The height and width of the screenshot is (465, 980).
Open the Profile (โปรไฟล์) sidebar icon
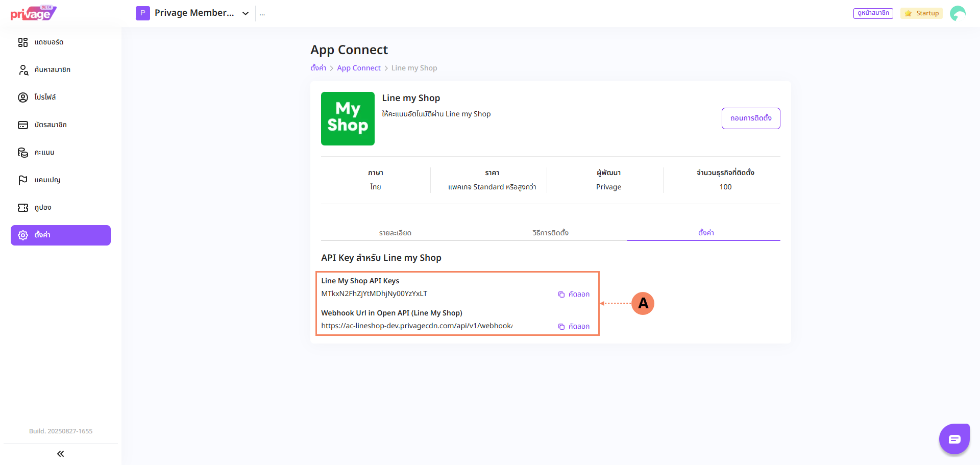point(23,97)
